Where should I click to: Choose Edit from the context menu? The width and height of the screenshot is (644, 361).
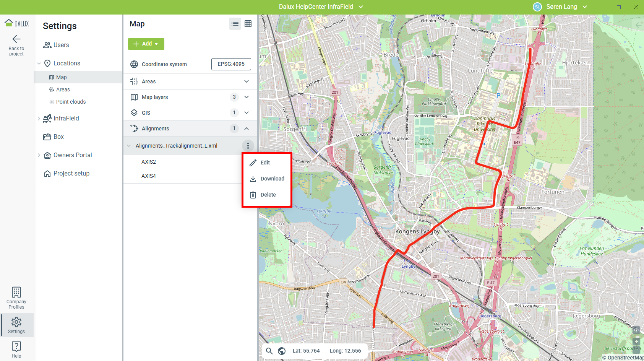[x=265, y=163]
